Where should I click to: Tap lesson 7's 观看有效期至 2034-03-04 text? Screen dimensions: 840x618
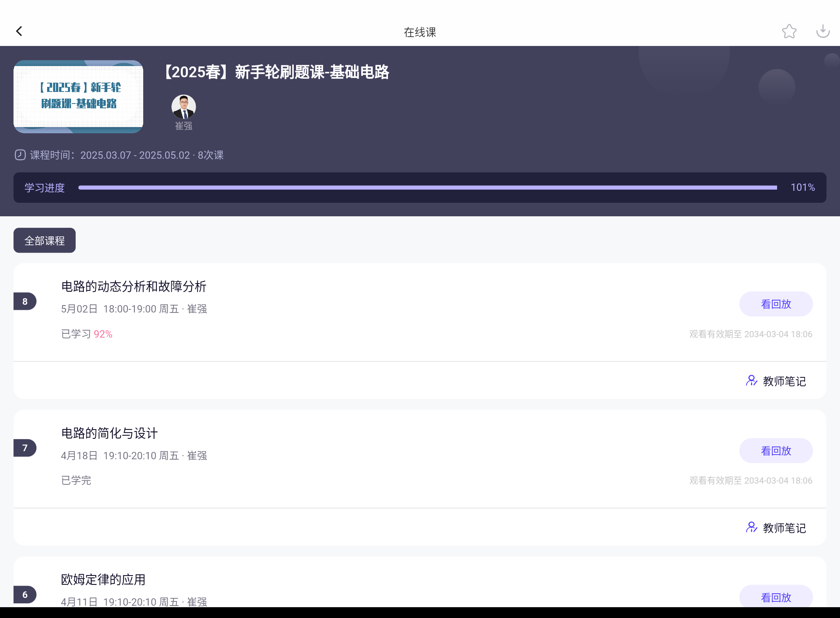coord(751,480)
